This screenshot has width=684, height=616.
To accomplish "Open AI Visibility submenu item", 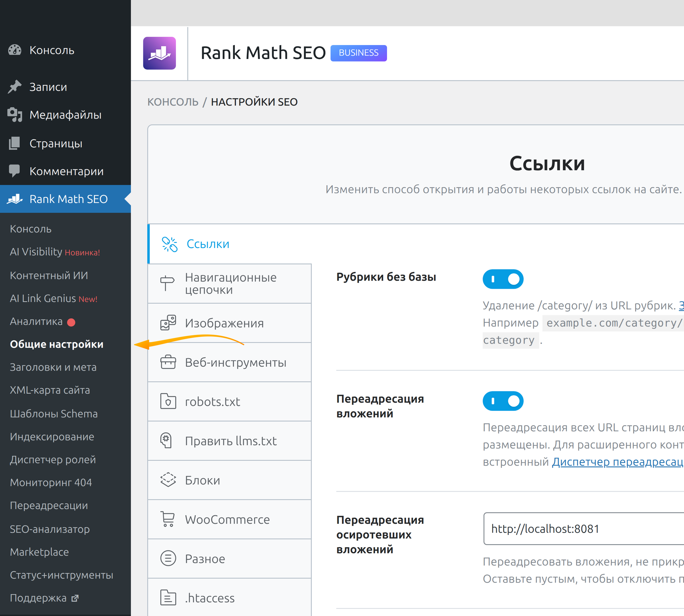I will coord(55,252).
